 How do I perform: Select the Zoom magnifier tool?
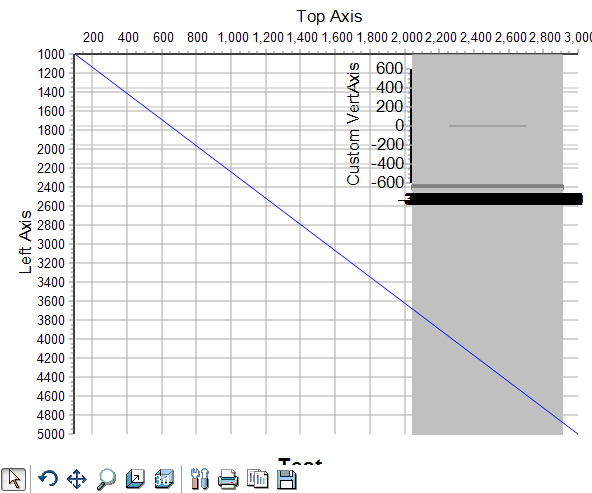[106, 479]
